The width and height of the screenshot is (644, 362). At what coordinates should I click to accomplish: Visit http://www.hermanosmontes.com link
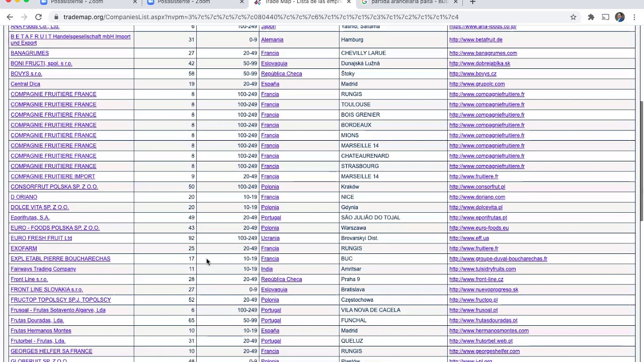coord(489,331)
